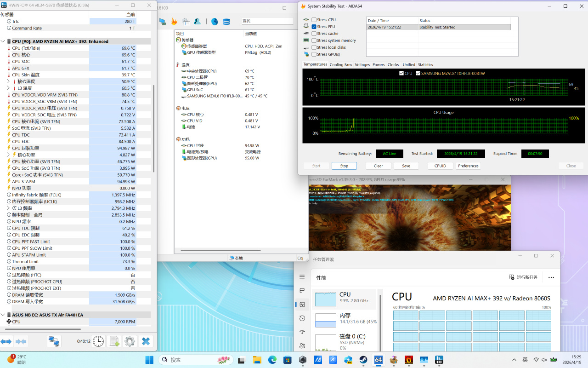The image size is (588, 368).
Task: Expand the L3 温度 tree row
Action: tap(8, 88)
